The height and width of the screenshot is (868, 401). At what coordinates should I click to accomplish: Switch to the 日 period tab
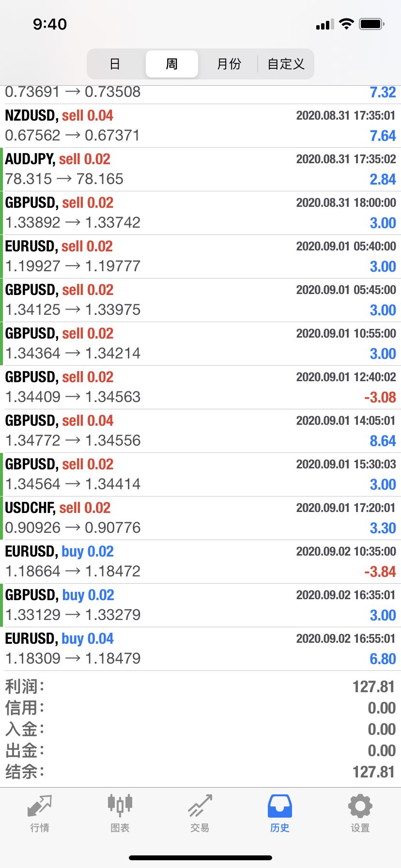pos(115,64)
